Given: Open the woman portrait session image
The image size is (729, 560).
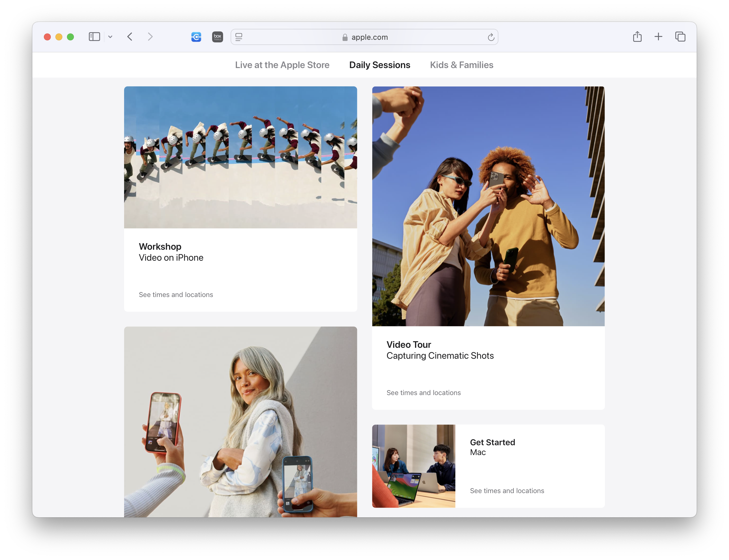Looking at the screenshot, I should 241,422.
